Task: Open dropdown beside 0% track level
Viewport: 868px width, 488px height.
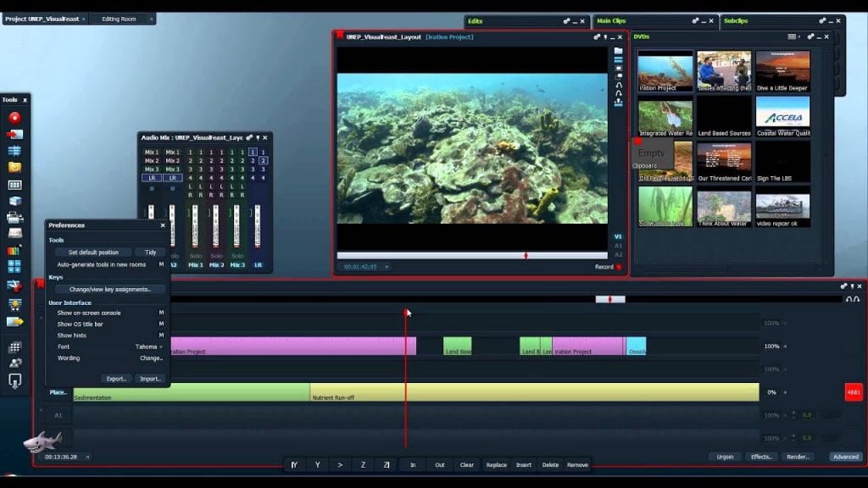Action: [785, 392]
